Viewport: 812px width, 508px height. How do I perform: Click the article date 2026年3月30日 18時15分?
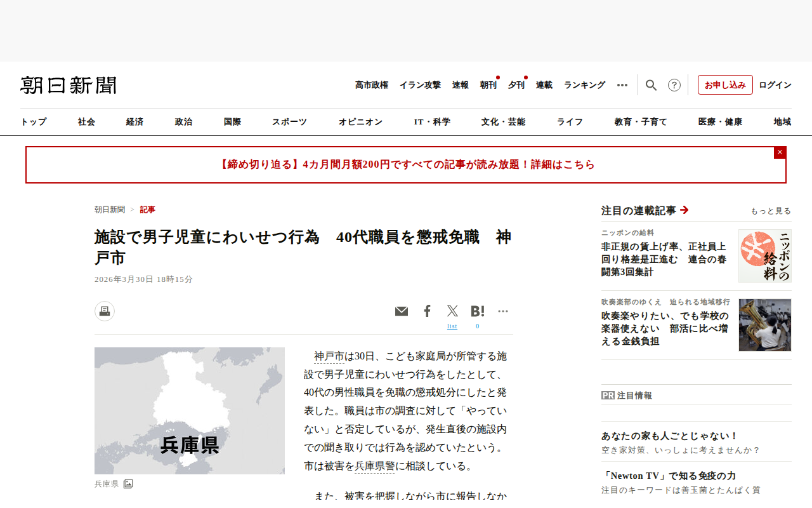point(143,279)
